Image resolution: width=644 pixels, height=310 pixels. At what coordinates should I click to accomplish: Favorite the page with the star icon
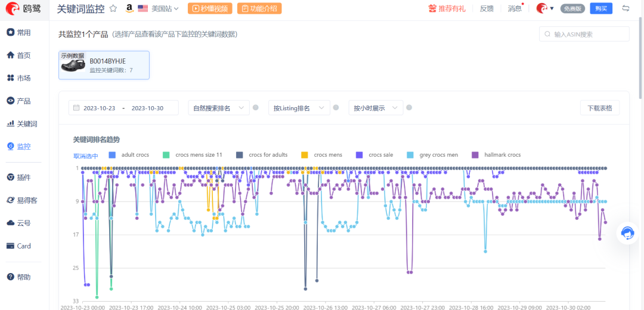[113, 8]
